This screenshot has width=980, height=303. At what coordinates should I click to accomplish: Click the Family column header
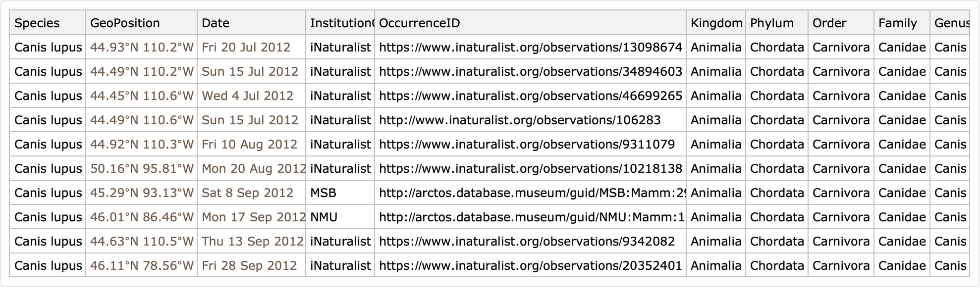[897, 23]
